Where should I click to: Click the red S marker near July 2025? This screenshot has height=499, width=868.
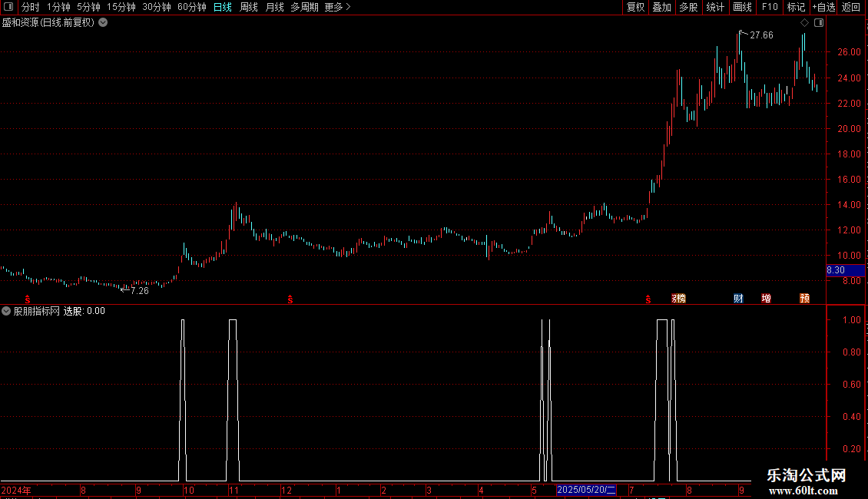click(648, 299)
